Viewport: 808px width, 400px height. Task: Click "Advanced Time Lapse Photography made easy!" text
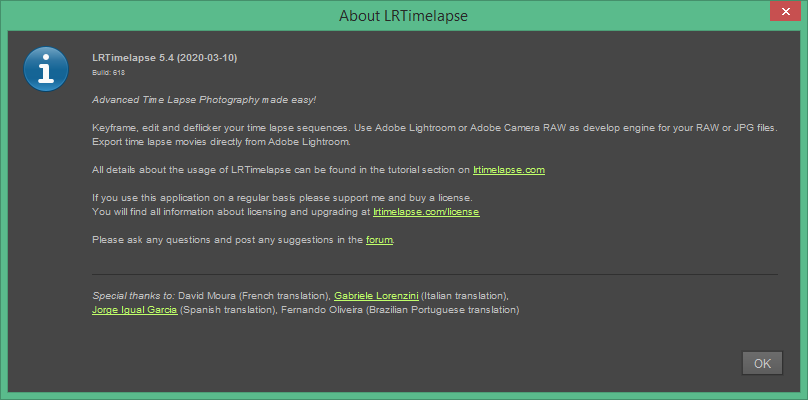[x=204, y=99]
